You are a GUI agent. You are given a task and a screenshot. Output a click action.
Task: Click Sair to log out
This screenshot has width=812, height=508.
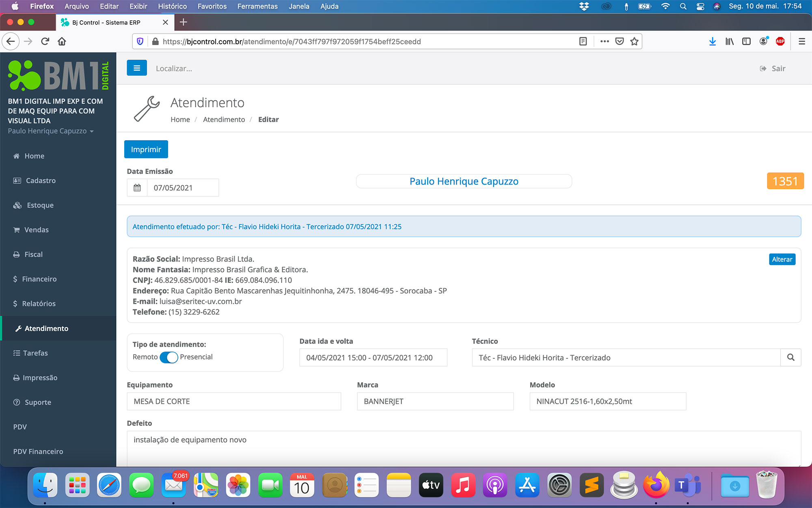(773, 69)
